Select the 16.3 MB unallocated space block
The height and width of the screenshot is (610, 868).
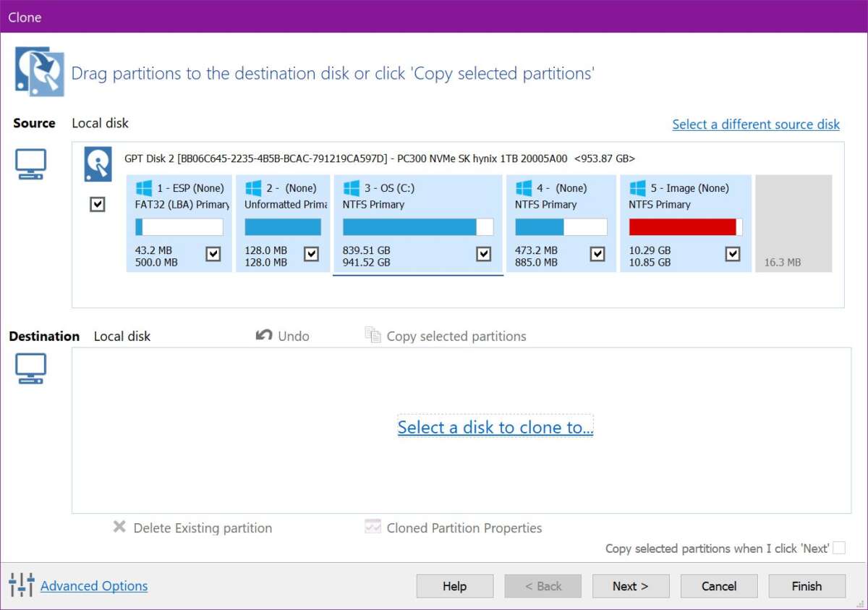tap(793, 224)
